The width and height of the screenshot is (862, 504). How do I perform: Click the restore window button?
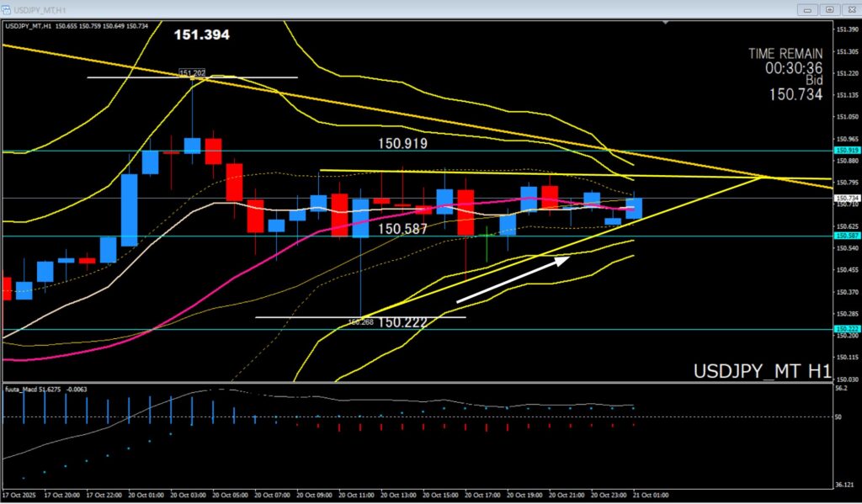(830, 9)
